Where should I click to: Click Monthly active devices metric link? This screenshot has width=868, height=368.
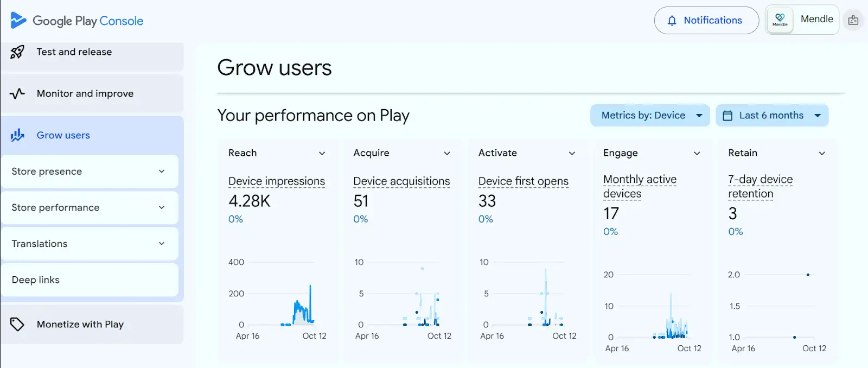coord(640,187)
